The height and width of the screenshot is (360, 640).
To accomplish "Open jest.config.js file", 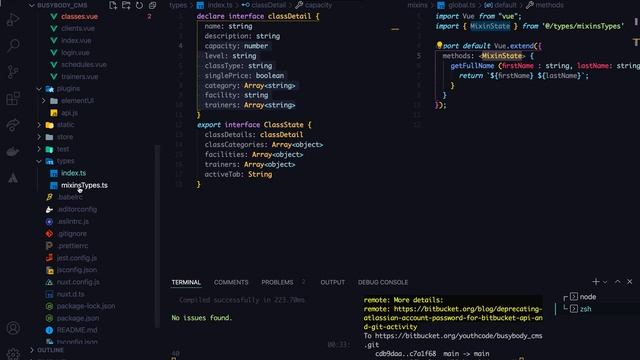I will [x=77, y=258].
